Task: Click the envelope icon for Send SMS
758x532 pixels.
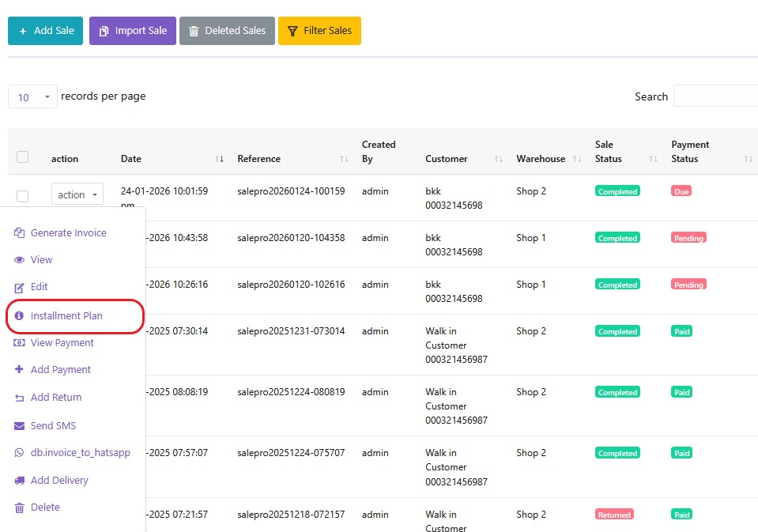Action: point(20,426)
